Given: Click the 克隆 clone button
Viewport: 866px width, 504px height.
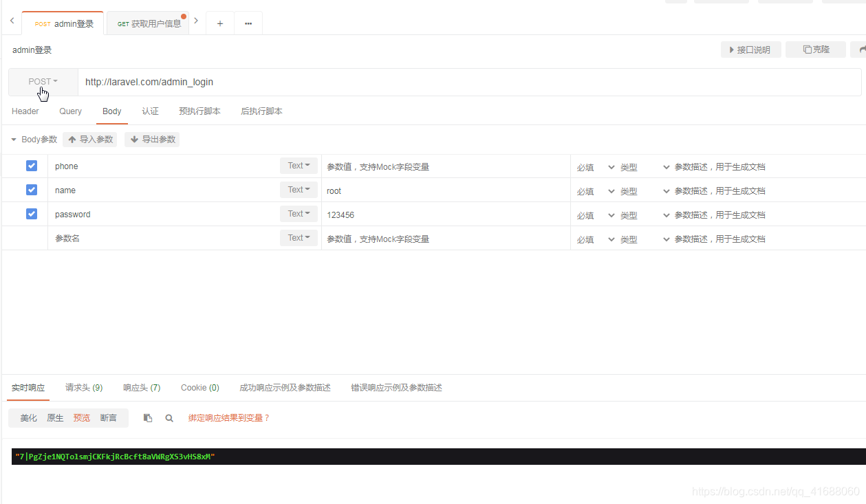Looking at the screenshot, I should [815, 50].
